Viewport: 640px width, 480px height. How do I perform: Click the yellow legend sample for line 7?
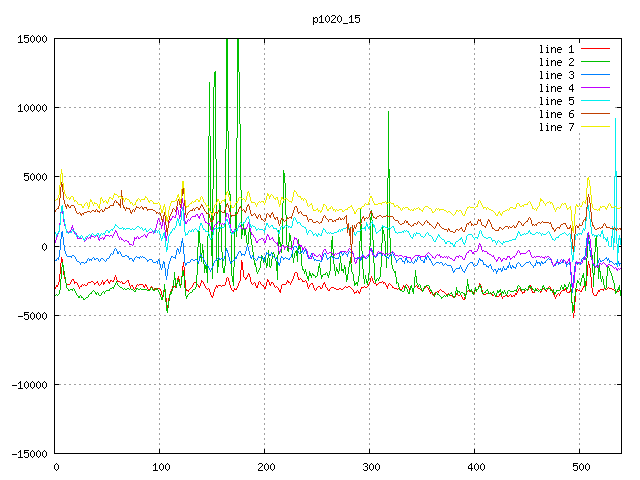click(x=596, y=127)
